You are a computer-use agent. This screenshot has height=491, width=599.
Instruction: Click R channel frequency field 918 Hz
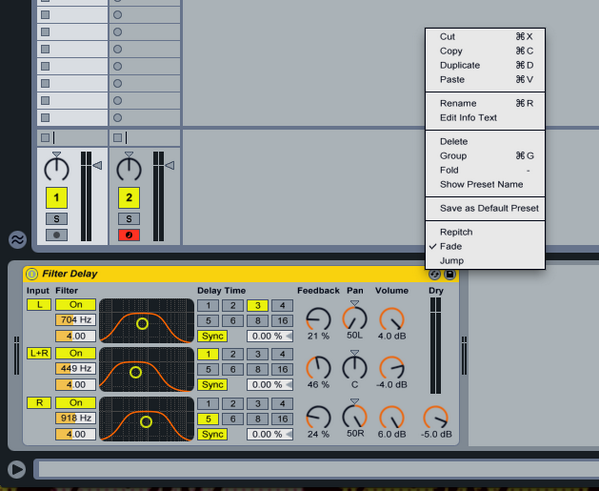(76, 418)
